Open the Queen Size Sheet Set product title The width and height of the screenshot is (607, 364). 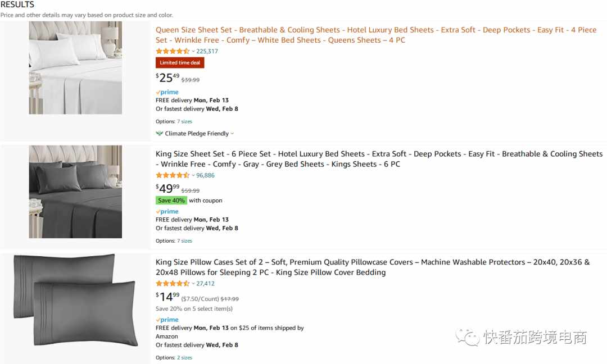click(x=376, y=35)
